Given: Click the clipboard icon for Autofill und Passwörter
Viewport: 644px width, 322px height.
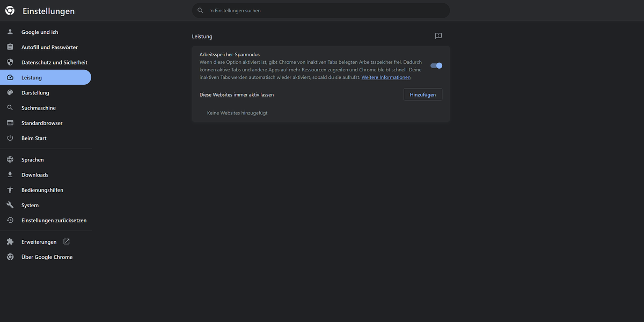Looking at the screenshot, I should (10, 47).
